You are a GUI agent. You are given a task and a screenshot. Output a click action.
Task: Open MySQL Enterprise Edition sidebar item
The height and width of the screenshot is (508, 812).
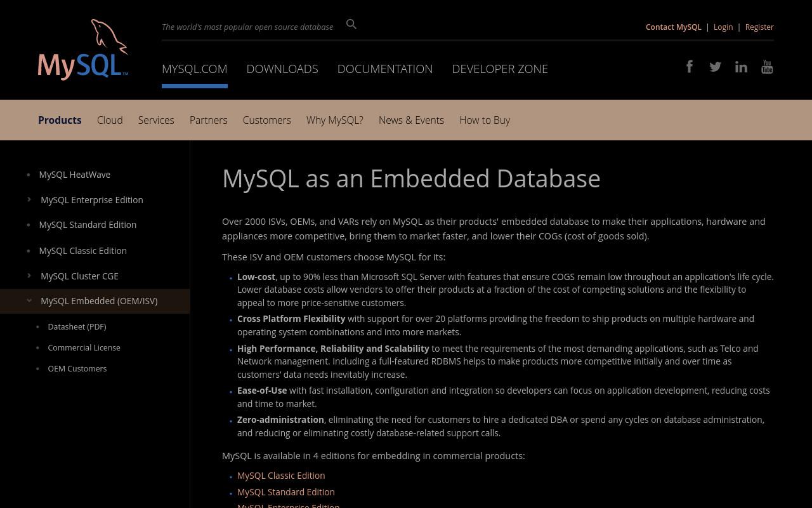coord(92,199)
